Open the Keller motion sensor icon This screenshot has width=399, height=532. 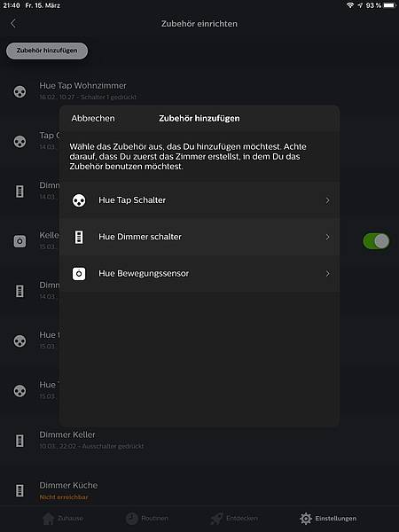[20, 241]
